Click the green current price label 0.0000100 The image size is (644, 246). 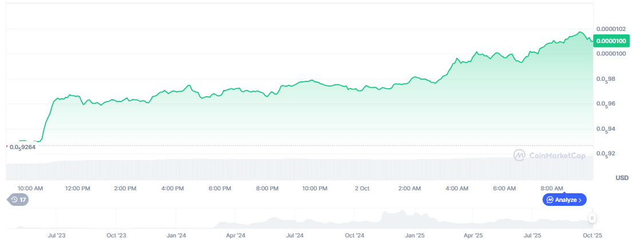coord(611,41)
